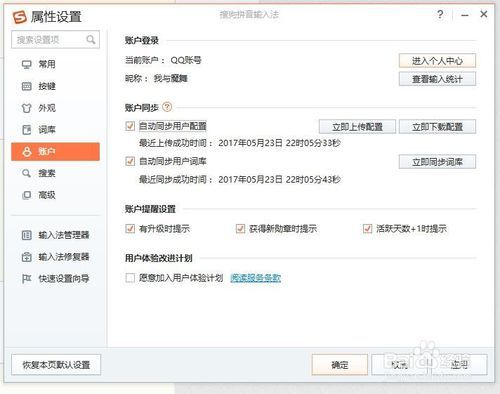The width and height of the screenshot is (500, 394).
Task: Click the user icon beside 账户
Action: coord(27,152)
